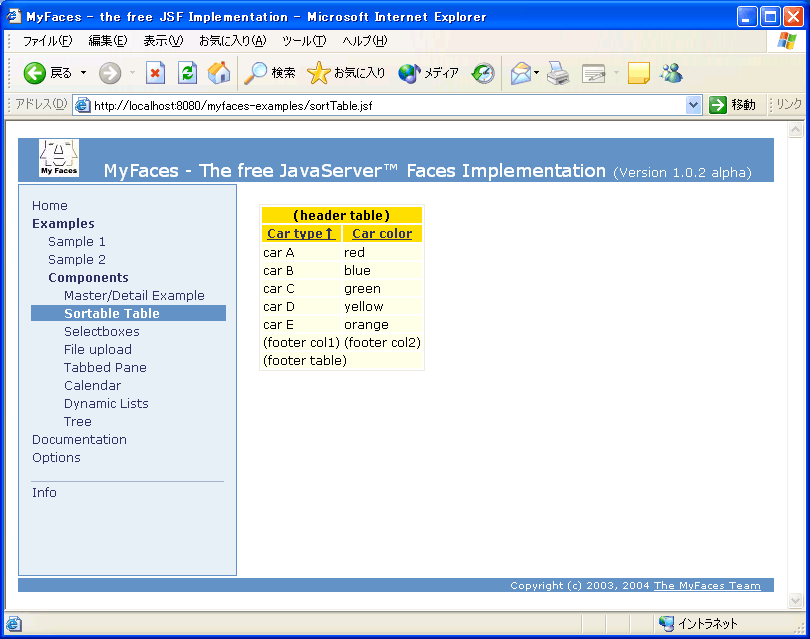Image resolution: width=810 pixels, height=639 pixels.
Task: Open The MyFaces Team footer link
Action: pos(707,585)
